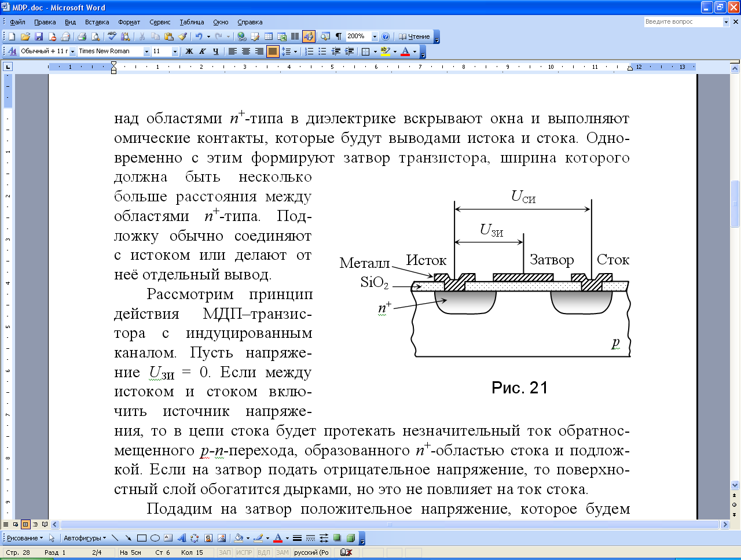Open the Правка menu

pyautogui.click(x=45, y=22)
